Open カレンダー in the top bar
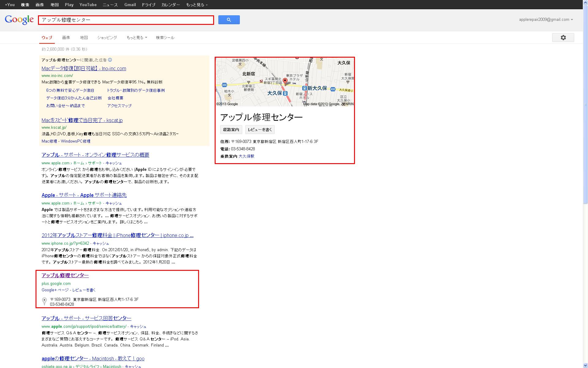 171,5
